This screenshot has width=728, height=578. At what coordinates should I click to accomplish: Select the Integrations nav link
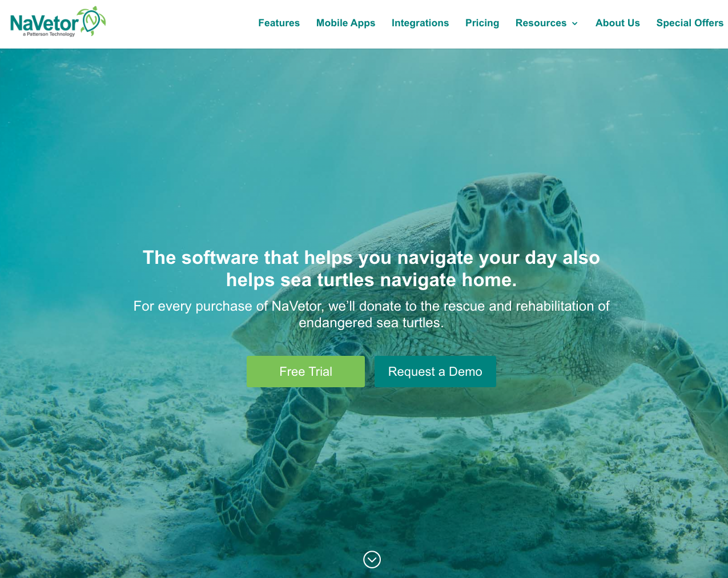[x=420, y=23]
